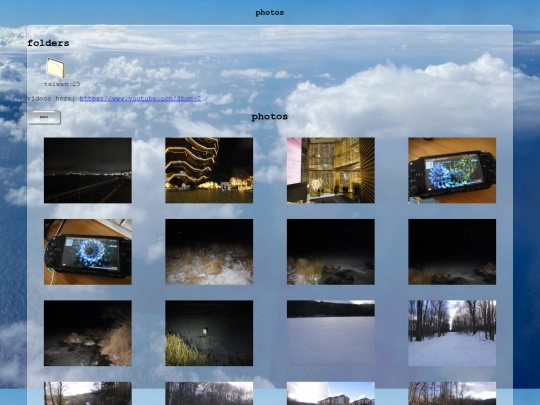
Task: Click the 'photos' section heading above thumbnails
Action: point(270,117)
